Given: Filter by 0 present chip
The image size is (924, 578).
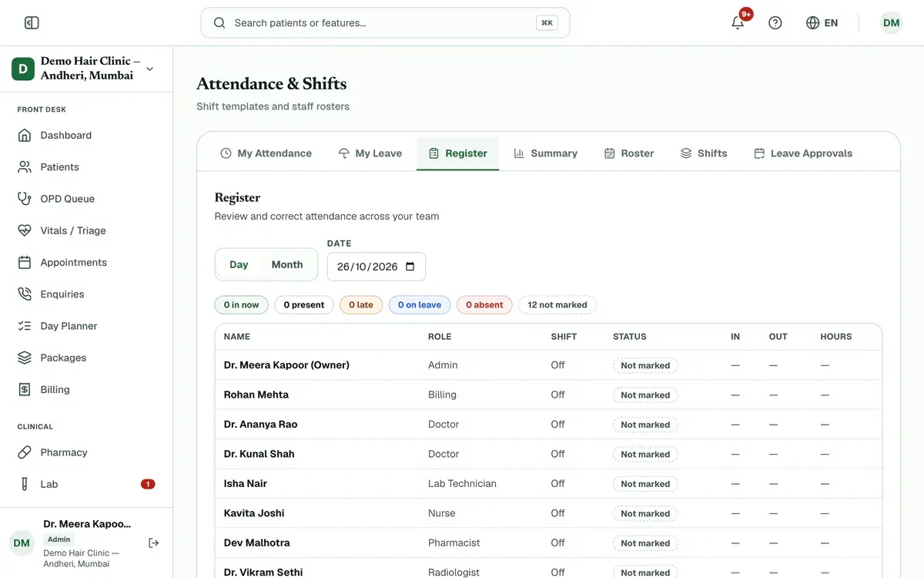Looking at the screenshot, I should (304, 305).
